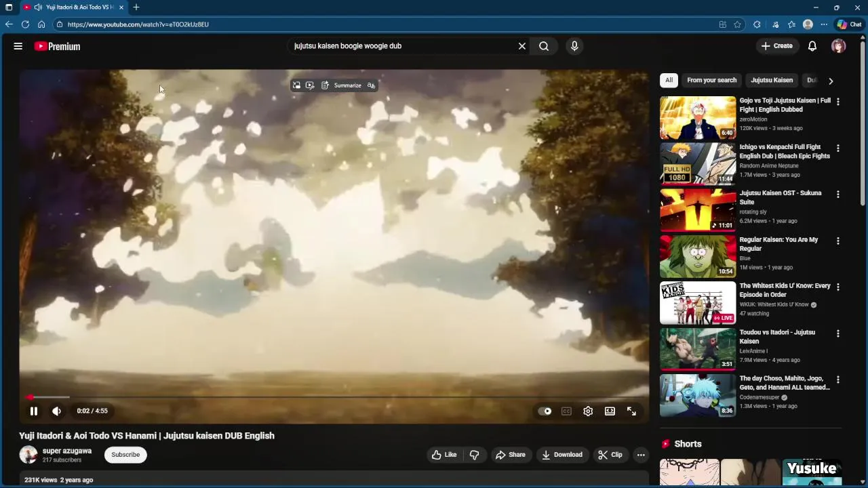Click the browser address bar URL
This screenshot has height=488, width=868.
pos(138,24)
